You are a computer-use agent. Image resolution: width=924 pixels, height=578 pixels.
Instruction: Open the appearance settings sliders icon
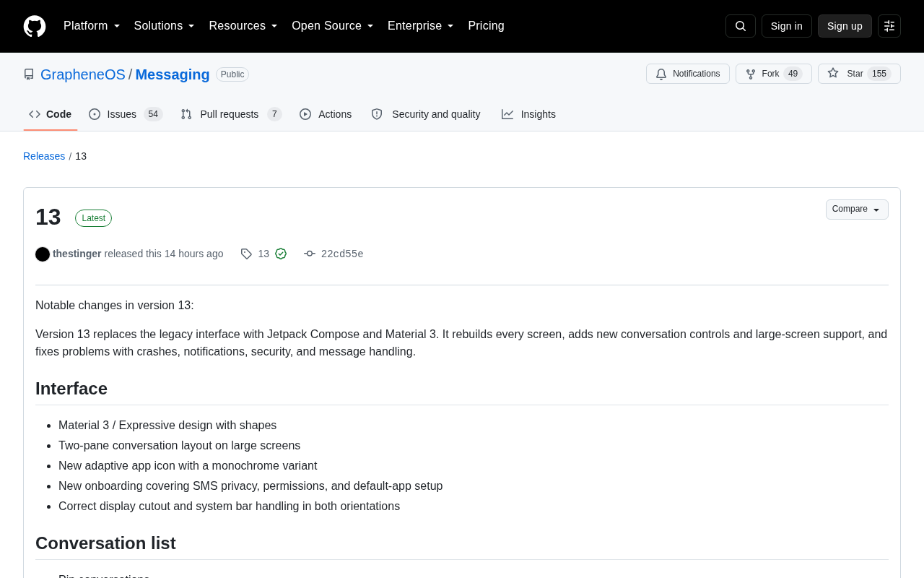coord(889,26)
